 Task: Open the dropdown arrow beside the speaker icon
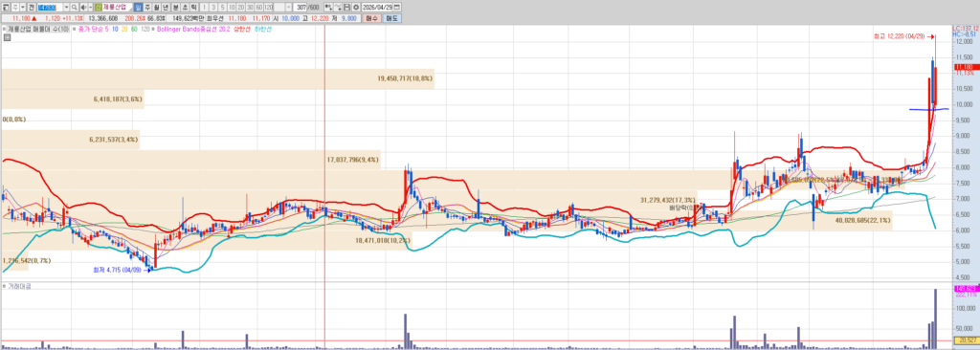click(x=91, y=7)
